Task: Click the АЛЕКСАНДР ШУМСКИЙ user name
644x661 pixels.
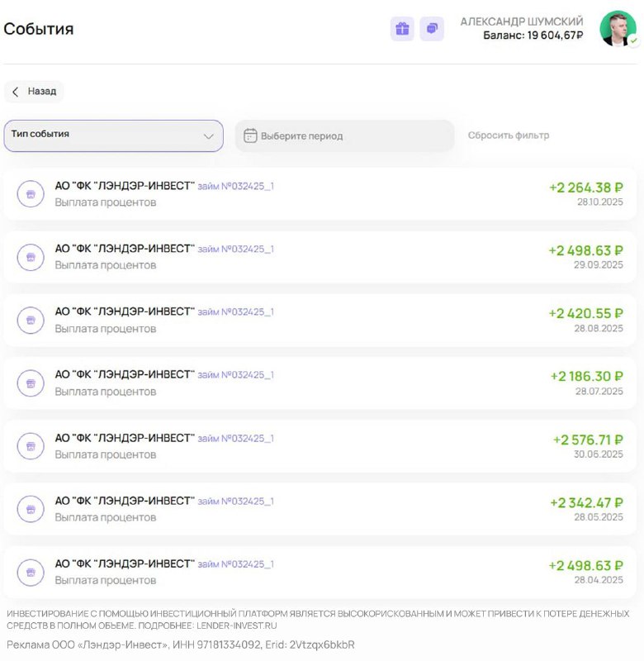Action: pos(522,21)
